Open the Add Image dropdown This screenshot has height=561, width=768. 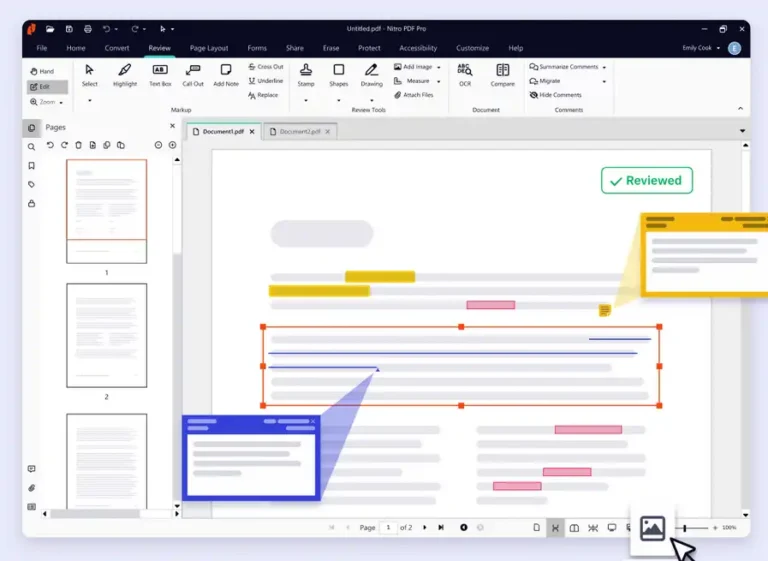click(438, 67)
